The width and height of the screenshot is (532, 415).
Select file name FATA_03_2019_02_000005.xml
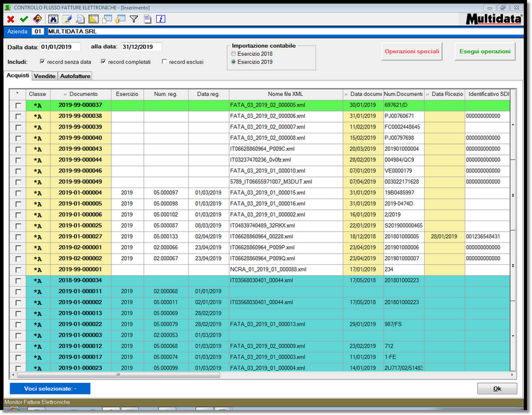[267, 105]
